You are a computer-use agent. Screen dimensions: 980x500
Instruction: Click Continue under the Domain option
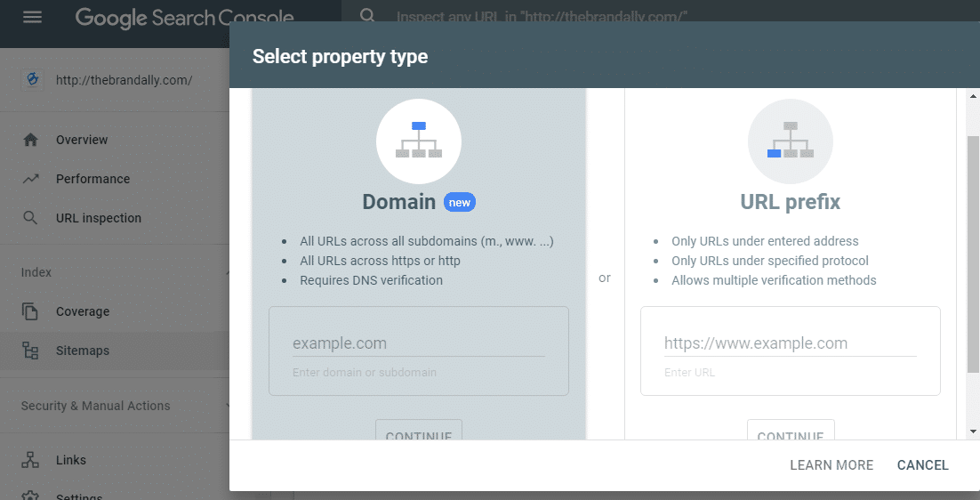pyautogui.click(x=419, y=430)
